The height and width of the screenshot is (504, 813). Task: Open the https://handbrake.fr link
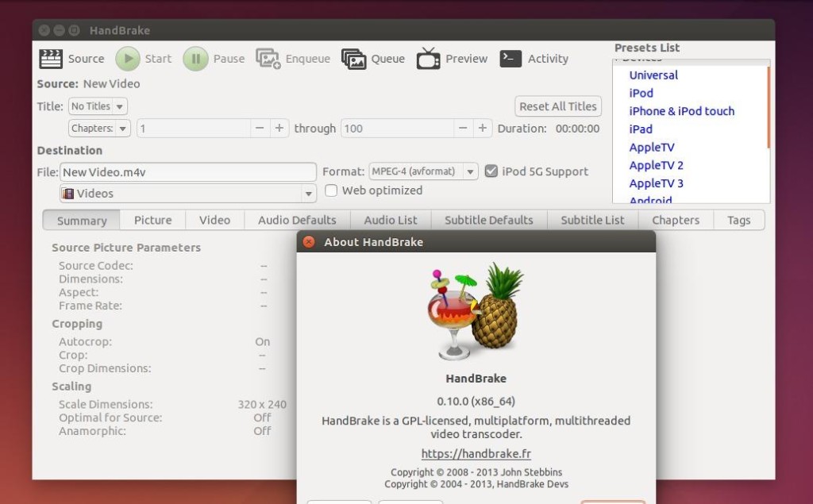[x=476, y=454]
